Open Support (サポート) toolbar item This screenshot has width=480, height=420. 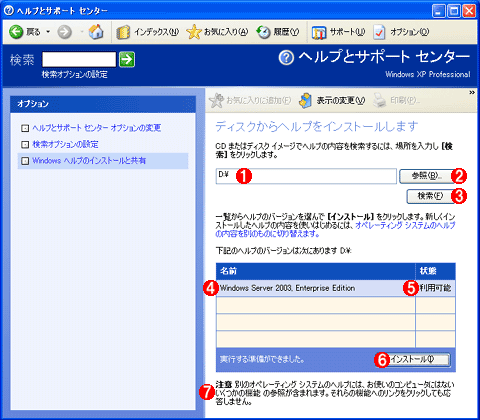click(338, 32)
